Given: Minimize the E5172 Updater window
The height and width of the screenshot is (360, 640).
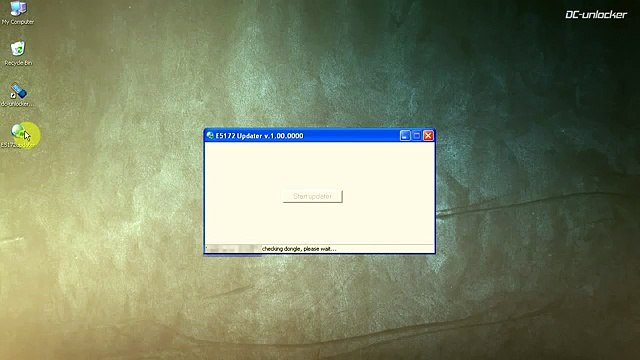Looking at the screenshot, I should 405,136.
